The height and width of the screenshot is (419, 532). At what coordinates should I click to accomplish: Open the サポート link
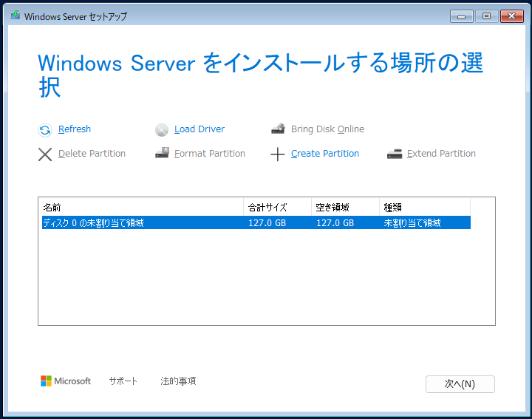(x=123, y=381)
